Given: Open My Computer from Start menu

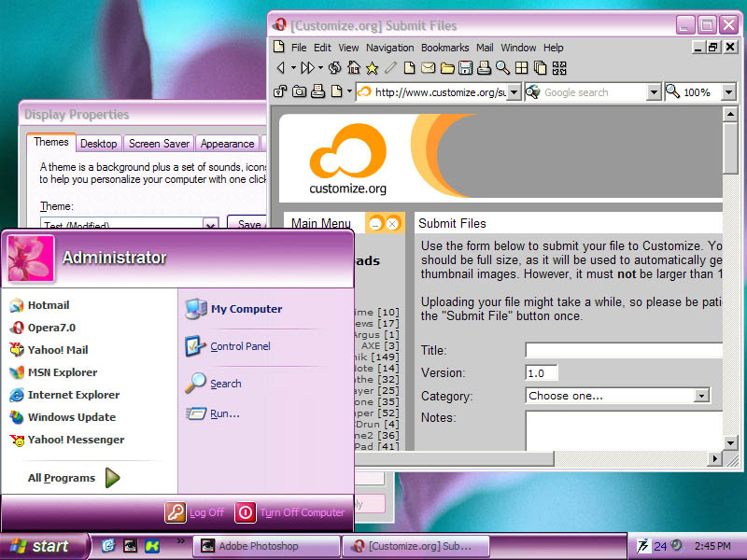Looking at the screenshot, I should point(234,309).
